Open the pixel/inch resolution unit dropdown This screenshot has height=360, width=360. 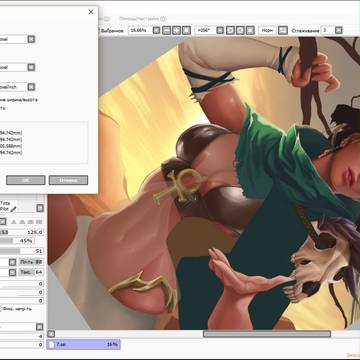point(31,87)
